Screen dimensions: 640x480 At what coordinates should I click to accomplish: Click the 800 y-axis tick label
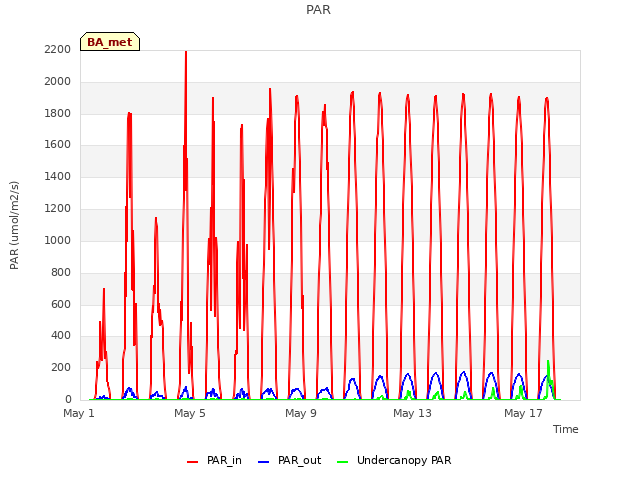(61, 272)
